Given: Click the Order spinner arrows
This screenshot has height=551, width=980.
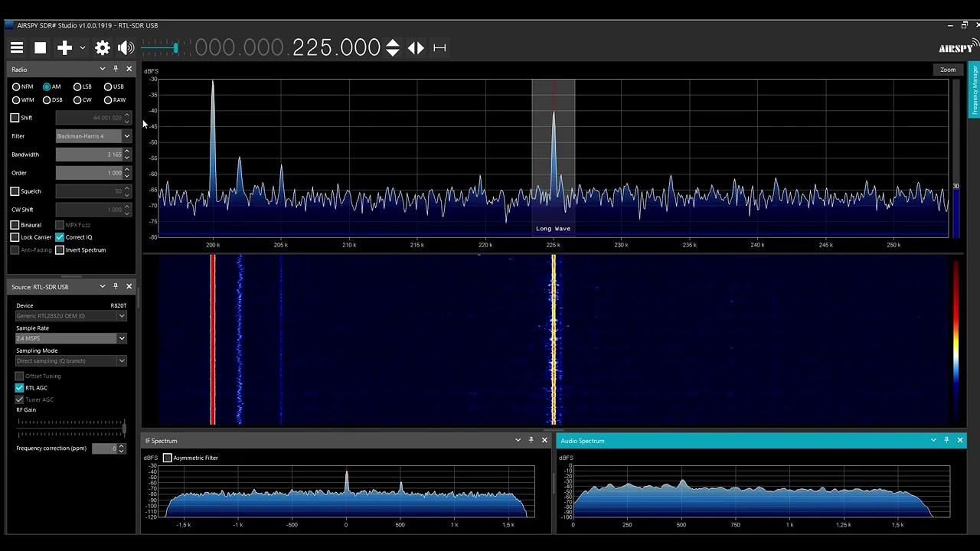Looking at the screenshot, I should (x=127, y=173).
